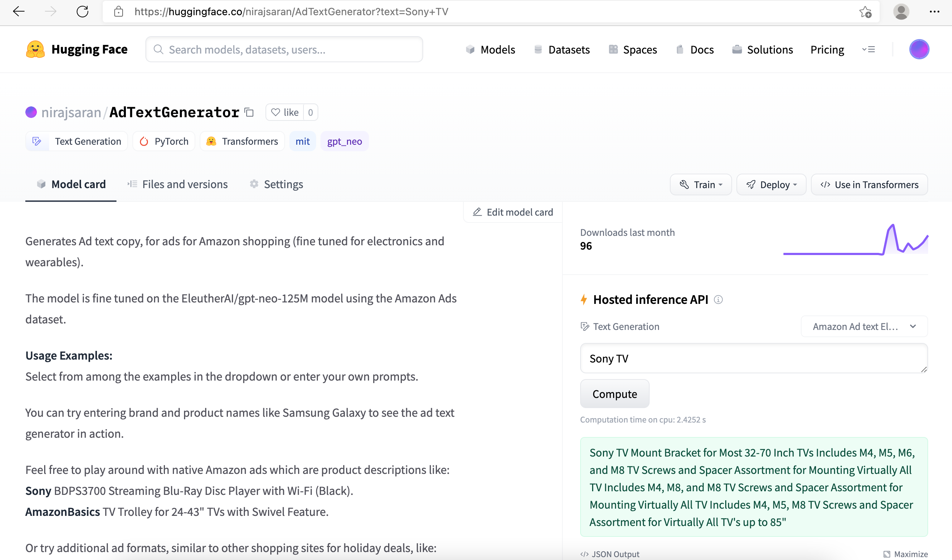Open the Pricing page
The image size is (952, 560).
(x=827, y=50)
